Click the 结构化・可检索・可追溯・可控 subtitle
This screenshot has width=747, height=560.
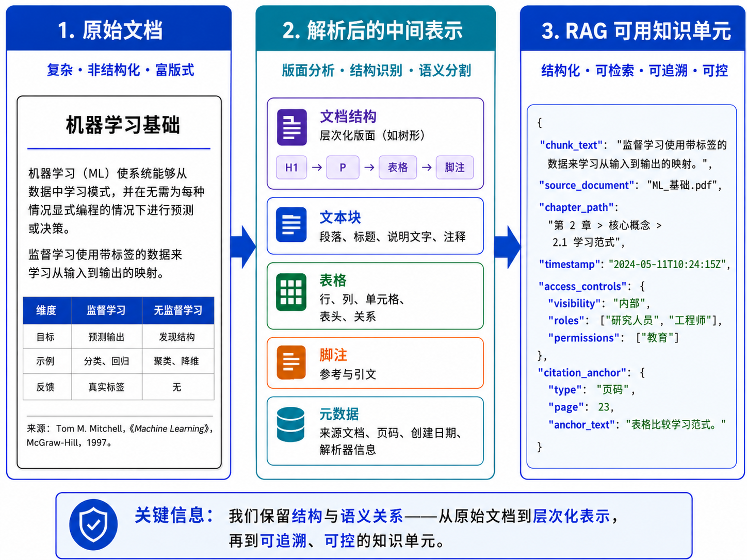[634, 71]
